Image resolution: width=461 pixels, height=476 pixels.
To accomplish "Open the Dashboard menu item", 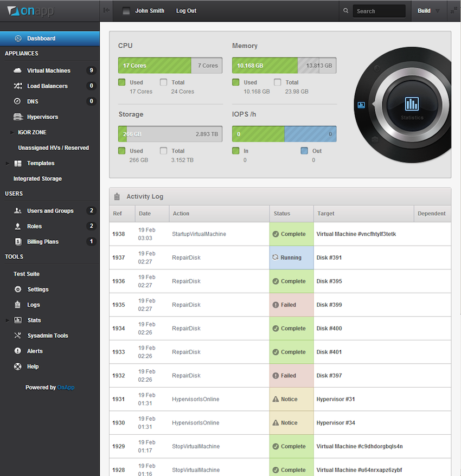I will pos(50,38).
